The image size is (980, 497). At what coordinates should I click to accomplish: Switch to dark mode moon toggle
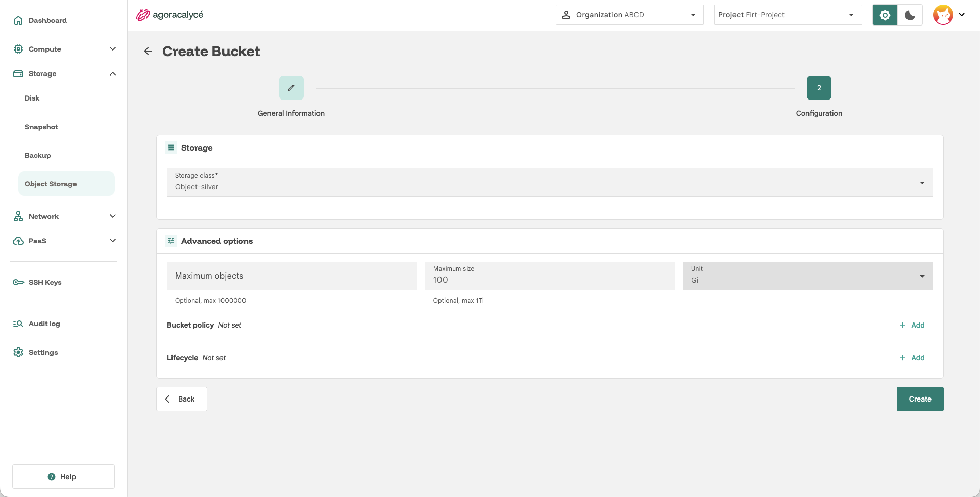click(910, 15)
